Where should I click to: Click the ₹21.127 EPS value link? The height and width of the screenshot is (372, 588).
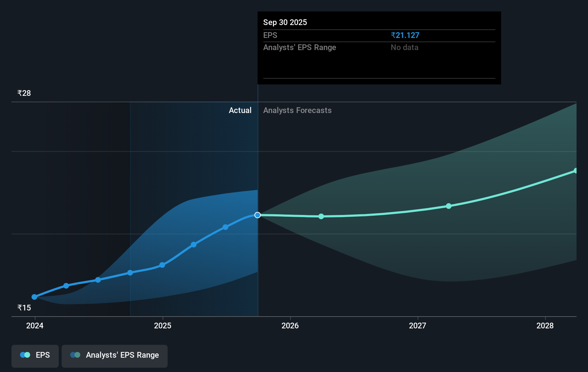[x=406, y=35]
